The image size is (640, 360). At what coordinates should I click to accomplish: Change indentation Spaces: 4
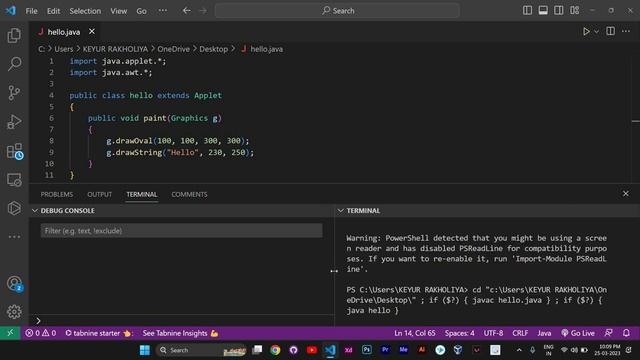click(x=460, y=333)
